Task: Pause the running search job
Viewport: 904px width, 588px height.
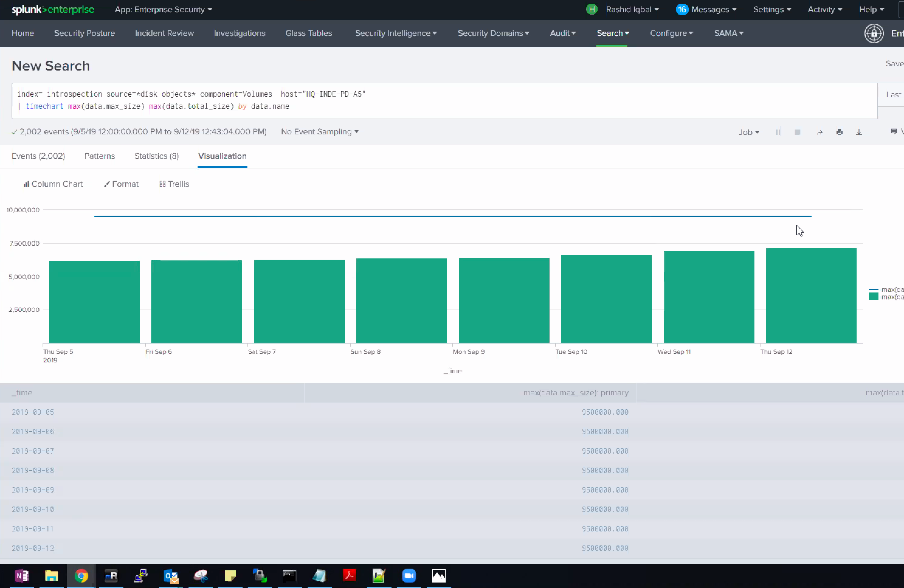Action: point(778,132)
